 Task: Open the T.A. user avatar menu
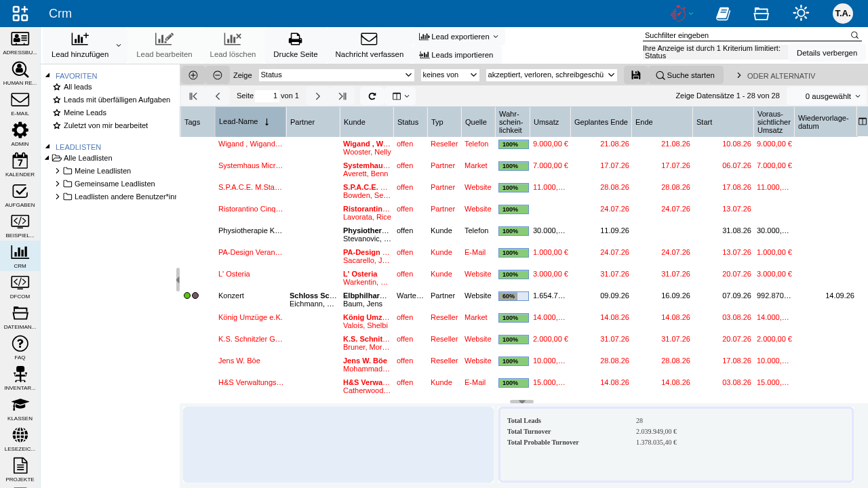point(843,13)
